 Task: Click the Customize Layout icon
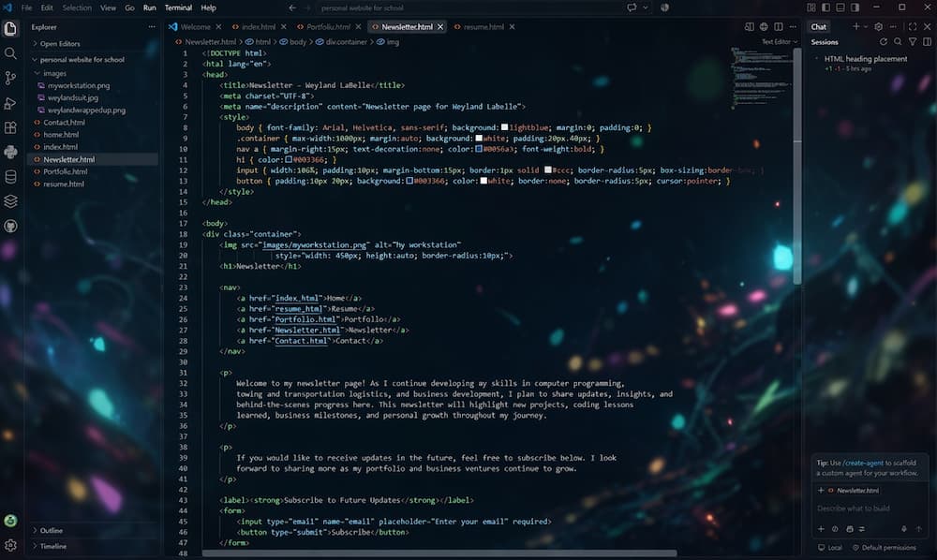tap(811, 7)
